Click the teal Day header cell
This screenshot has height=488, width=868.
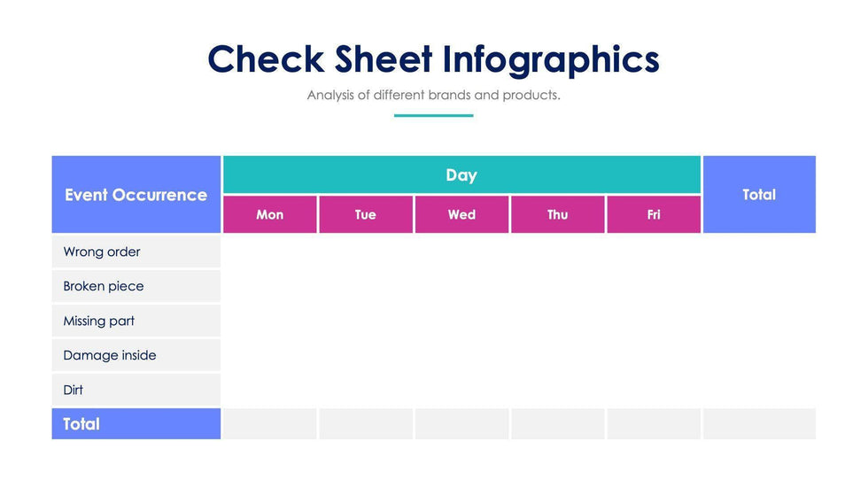tap(461, 175)
